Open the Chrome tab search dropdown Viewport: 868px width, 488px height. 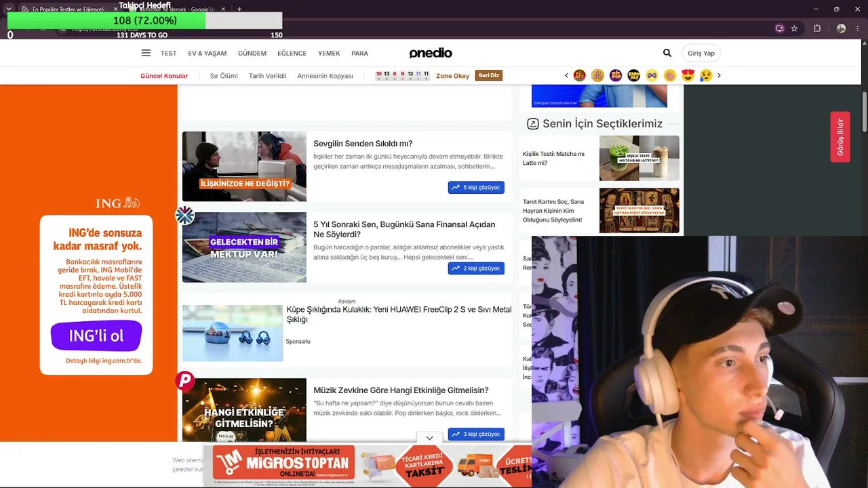tap(9, 9)
